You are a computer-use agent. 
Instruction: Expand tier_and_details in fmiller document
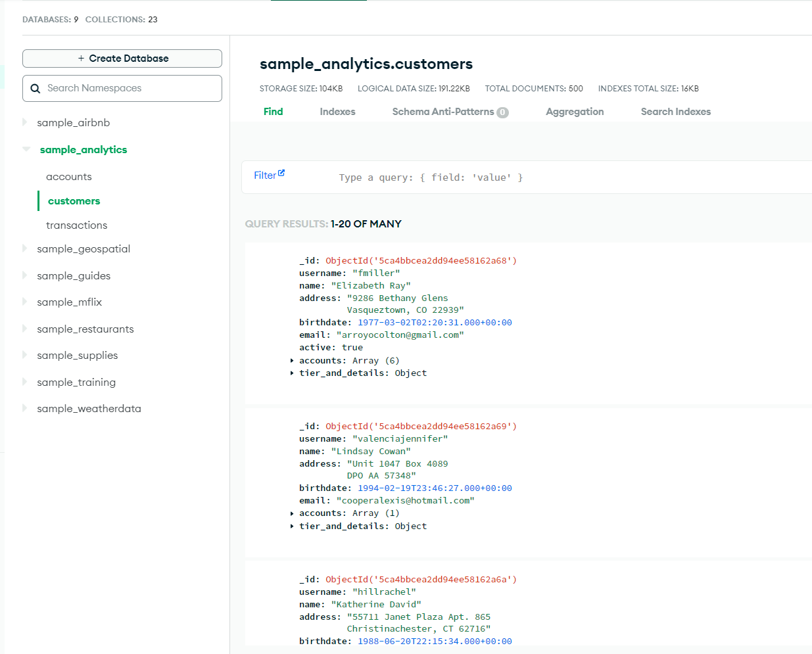point(292,373)
